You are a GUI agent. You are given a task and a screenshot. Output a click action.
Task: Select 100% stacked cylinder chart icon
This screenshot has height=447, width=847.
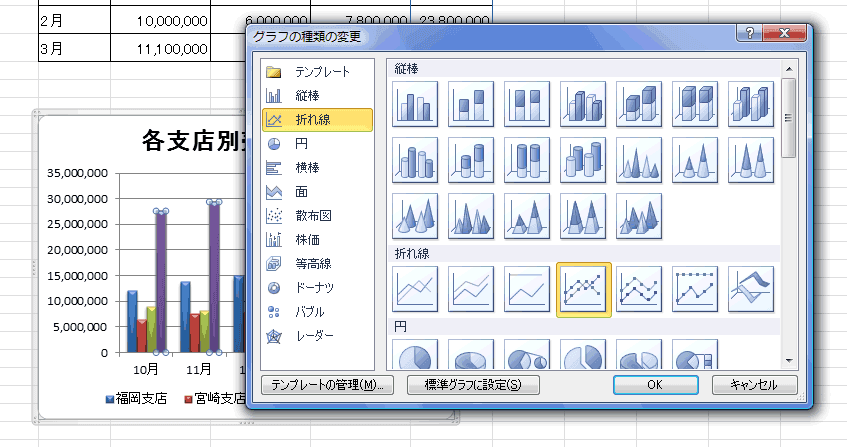click(x=527, y=160)
